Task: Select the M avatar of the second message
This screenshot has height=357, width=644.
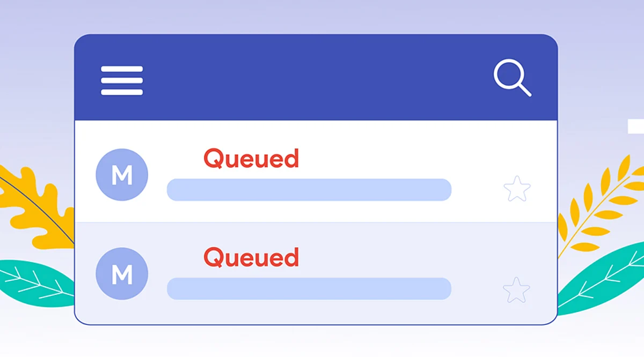Action: coord(122,274)
